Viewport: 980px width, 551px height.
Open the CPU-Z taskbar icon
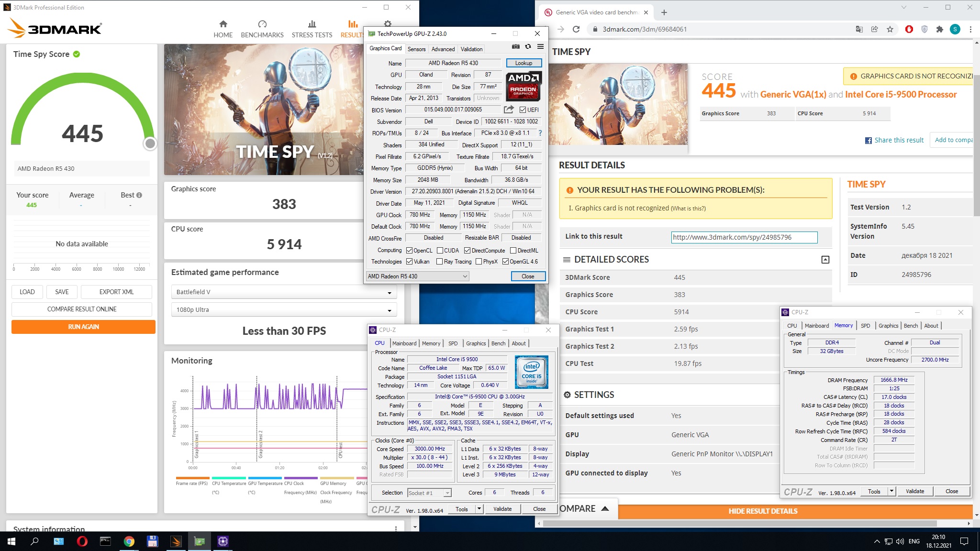[223, 541]
